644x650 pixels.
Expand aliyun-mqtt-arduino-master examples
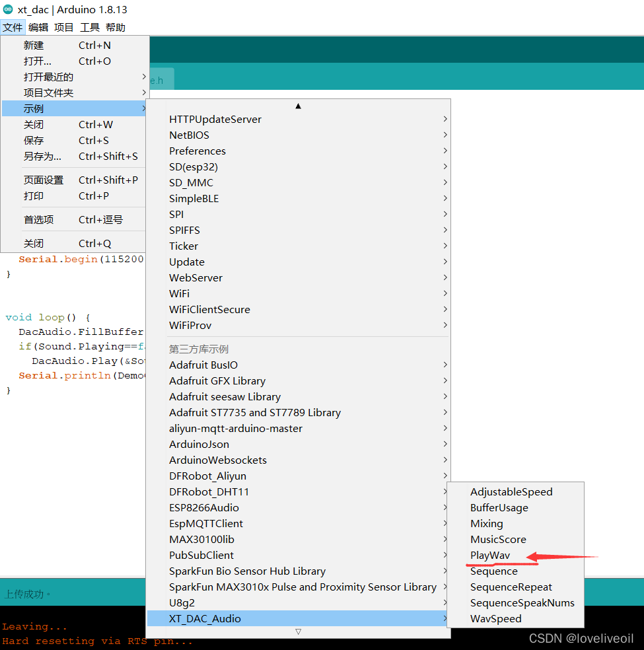[299, 428]
